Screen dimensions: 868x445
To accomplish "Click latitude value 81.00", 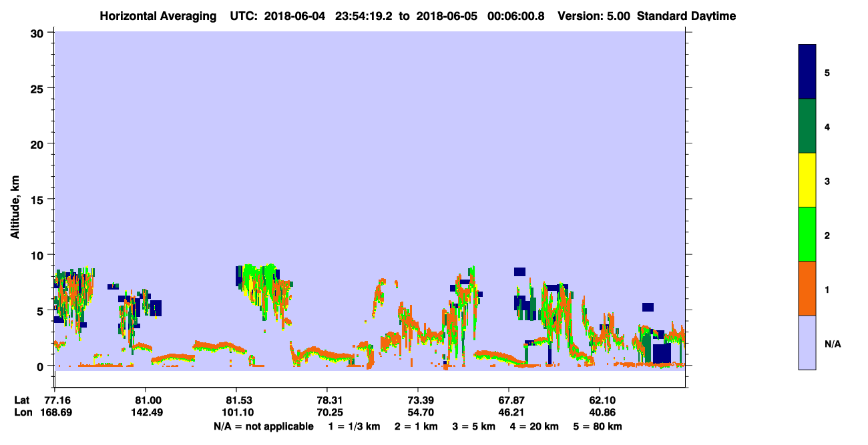I will click(x=148, y=400).
